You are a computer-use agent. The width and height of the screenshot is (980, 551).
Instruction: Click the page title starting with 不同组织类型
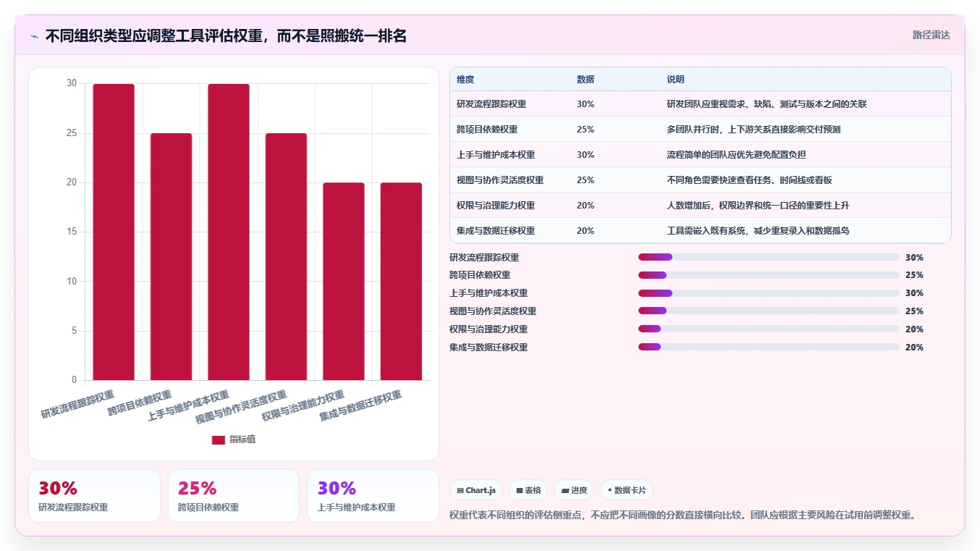226,35
